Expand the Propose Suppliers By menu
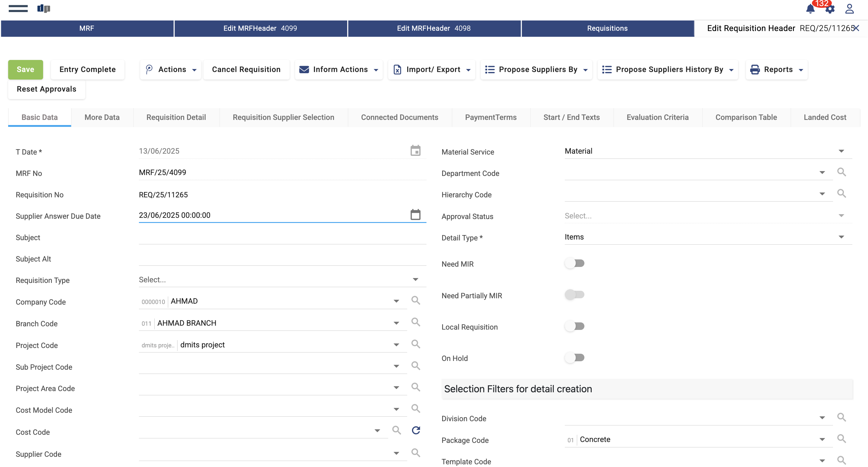 tap(536, 69)
